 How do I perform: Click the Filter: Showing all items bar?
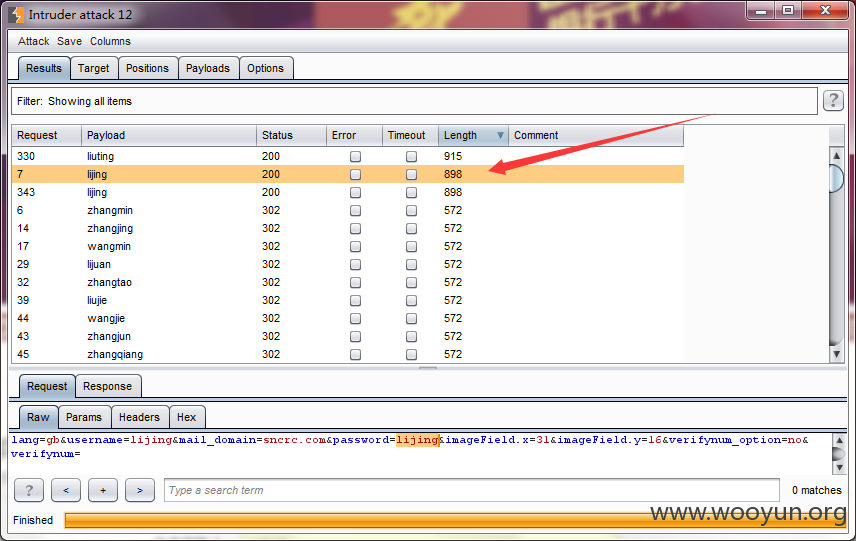point(414,101)
